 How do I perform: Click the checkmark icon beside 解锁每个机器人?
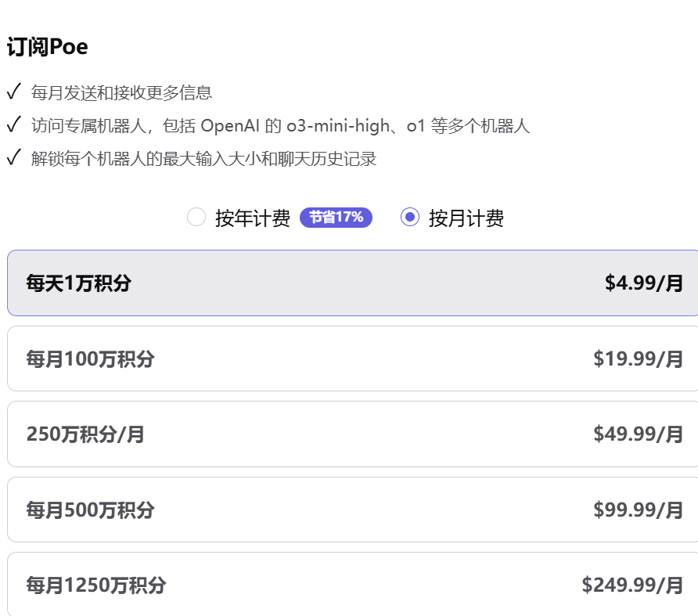coord(13,159)
